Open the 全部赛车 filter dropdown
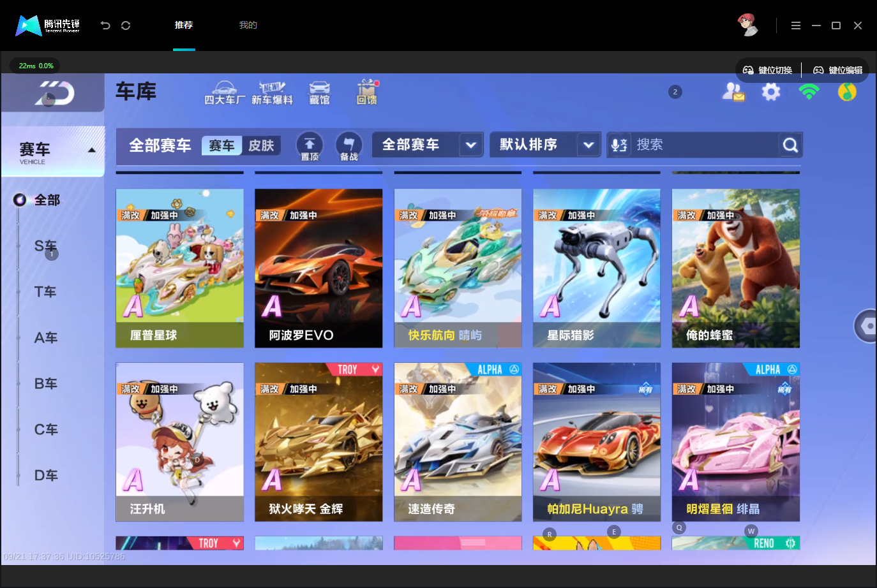This screenshot has height=588, width=877. 428,145
